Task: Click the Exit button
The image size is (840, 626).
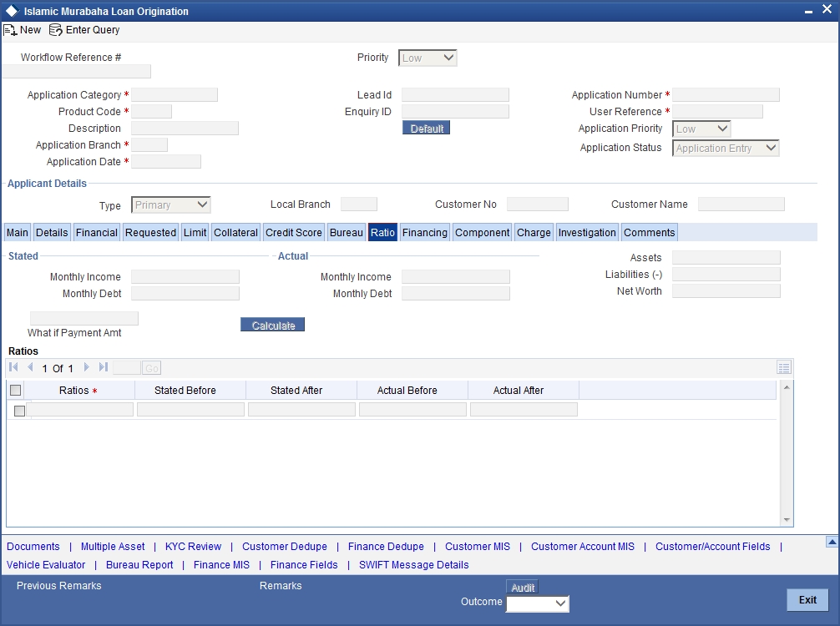Action: coord(807,600)
